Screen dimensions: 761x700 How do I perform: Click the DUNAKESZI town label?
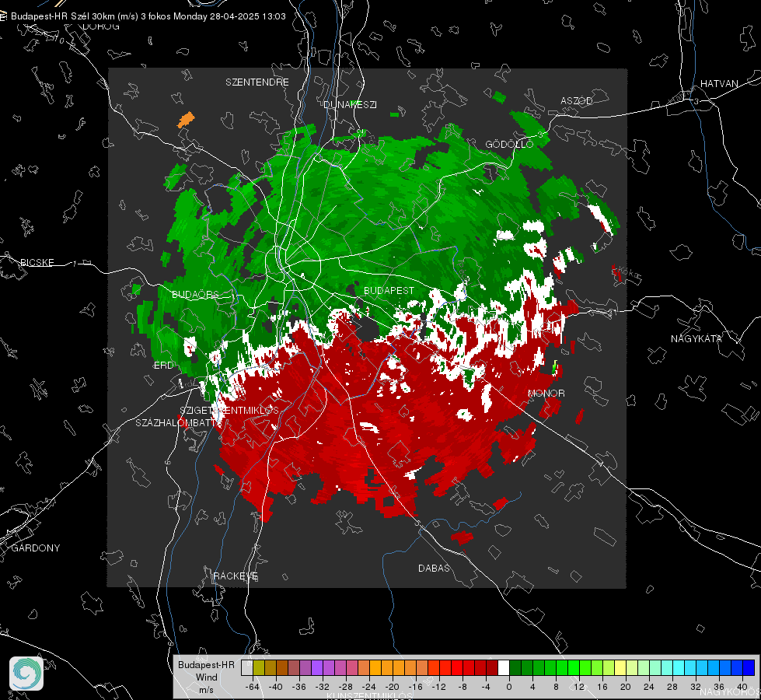[x=350, y=104]
